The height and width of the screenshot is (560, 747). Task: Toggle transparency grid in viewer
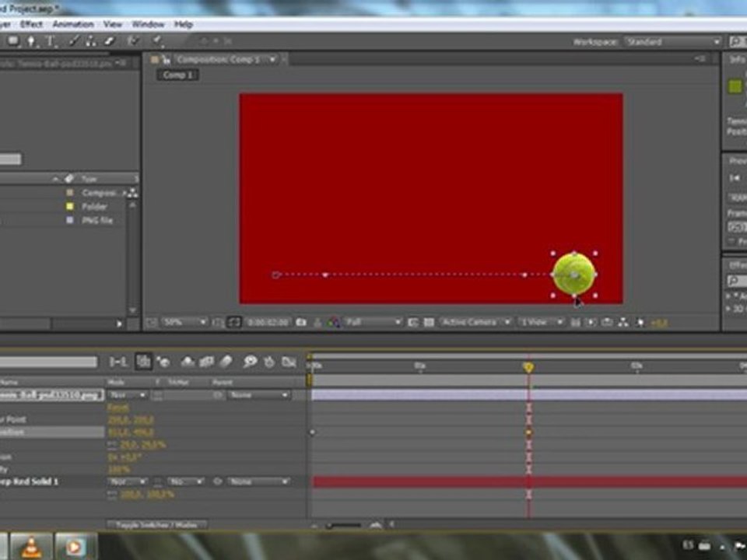click(429, 322)
